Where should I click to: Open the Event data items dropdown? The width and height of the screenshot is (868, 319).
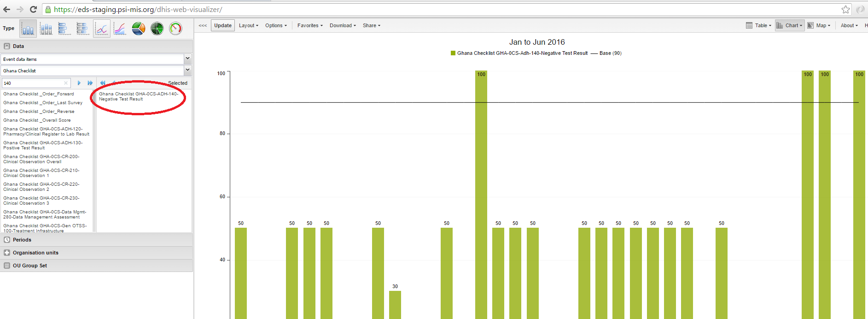(187, 59)
